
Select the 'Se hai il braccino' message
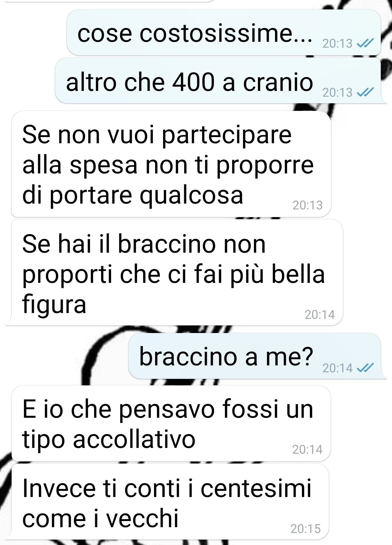coord(177,273)
